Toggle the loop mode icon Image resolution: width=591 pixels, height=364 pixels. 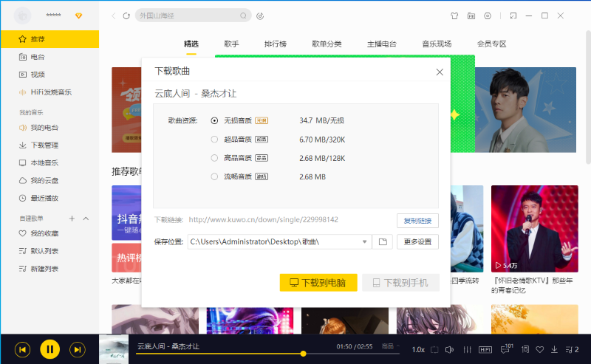[x=434, y=350]
